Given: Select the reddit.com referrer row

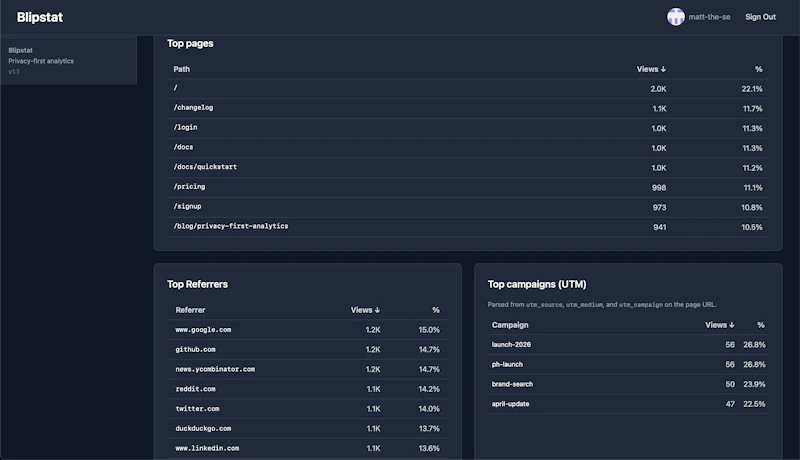Looking at the screenshot, I should click(308, 389).
